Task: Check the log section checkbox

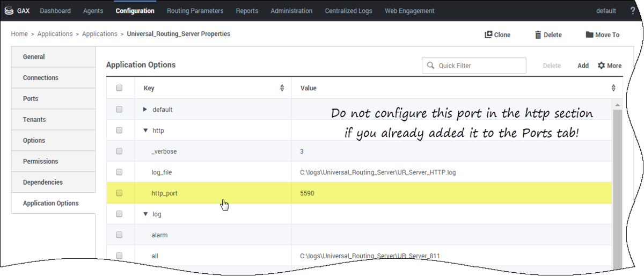Action: coord(119,214)
